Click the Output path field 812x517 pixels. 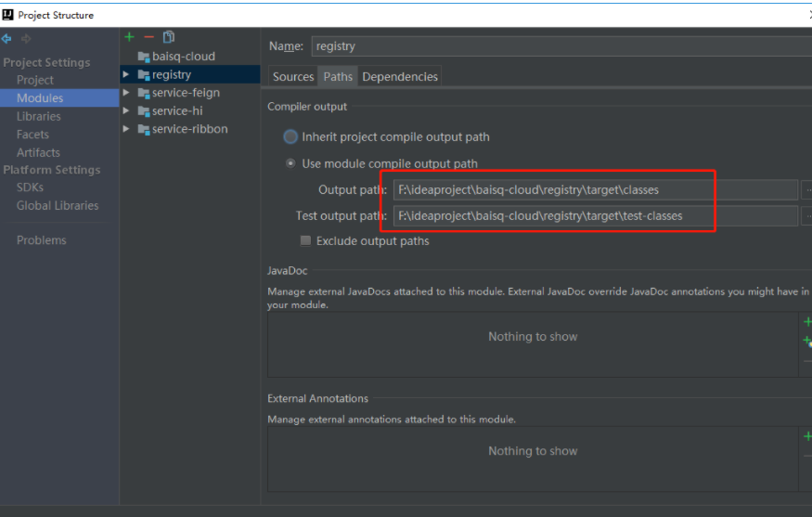pyautogui.click(x=596, y=189)
